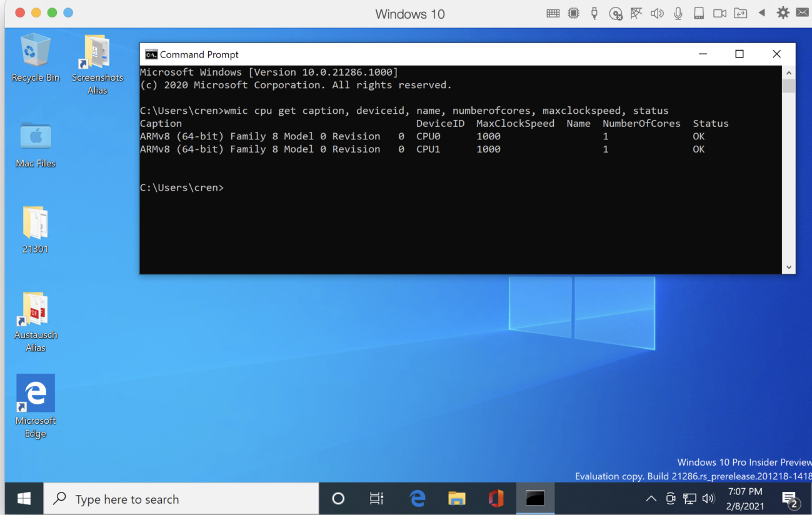This screenshot has height=515, width=812.
Task: Open shared folders via the VM toolbar icon
Action: [x=741, y=12]
